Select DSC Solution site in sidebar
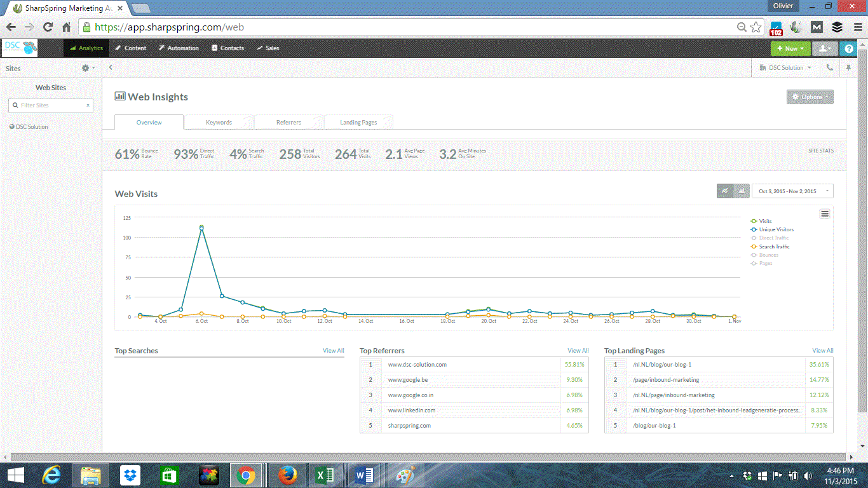The image size is (868, 488). click(x=32, y=127)
